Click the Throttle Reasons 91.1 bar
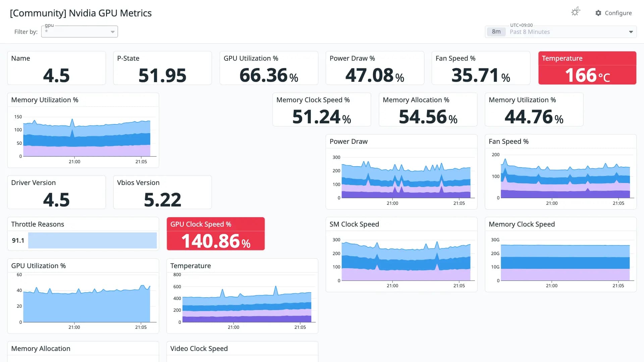644x362 pixels. (x=92, y=240)
